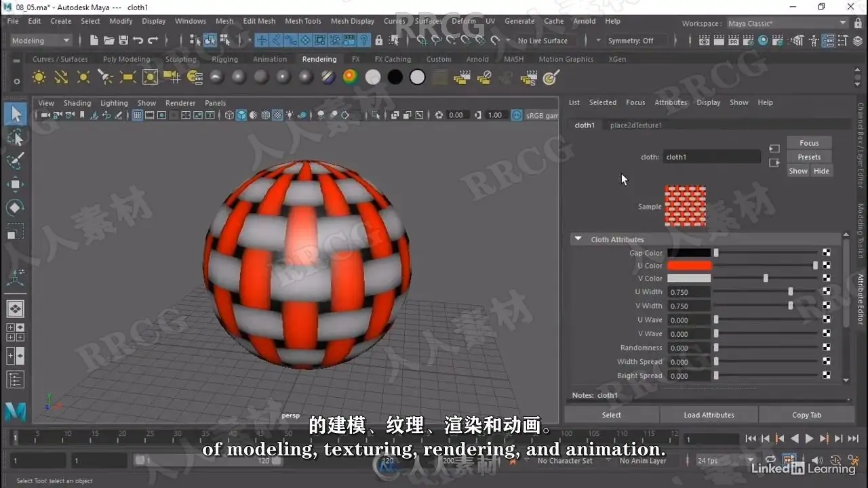
Task: Click the Redo arrow icon
Action: (153, 41)
